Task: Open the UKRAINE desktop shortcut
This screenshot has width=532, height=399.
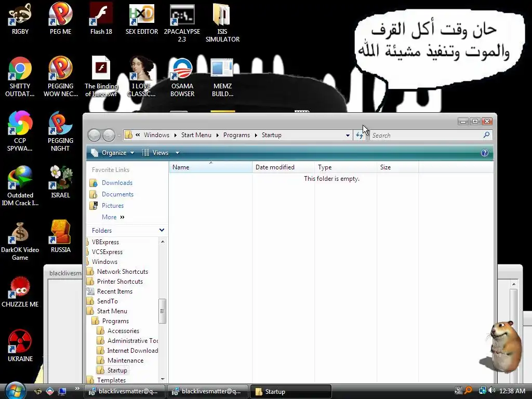Action: click(x=20, y=346)
